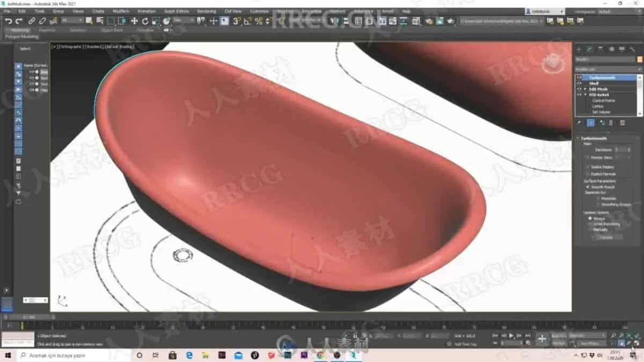Click the Select and Place tool icon
644x362 pixels.
(x=167, y=21)
